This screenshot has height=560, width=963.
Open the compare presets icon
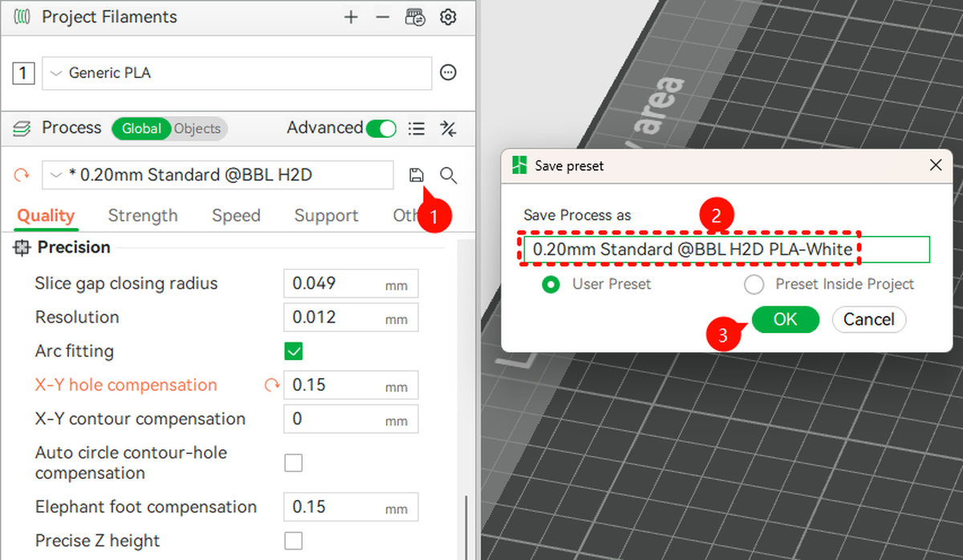[449, 128]
